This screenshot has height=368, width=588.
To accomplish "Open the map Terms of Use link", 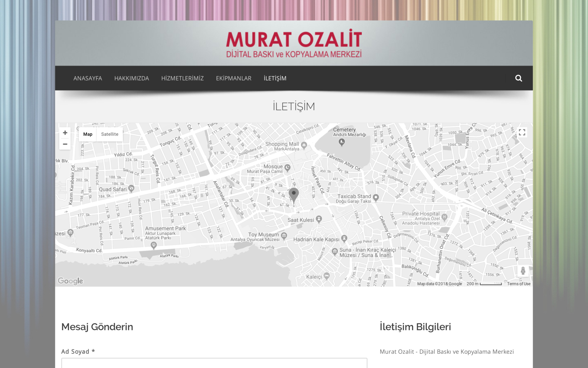I will click(519, 284).
